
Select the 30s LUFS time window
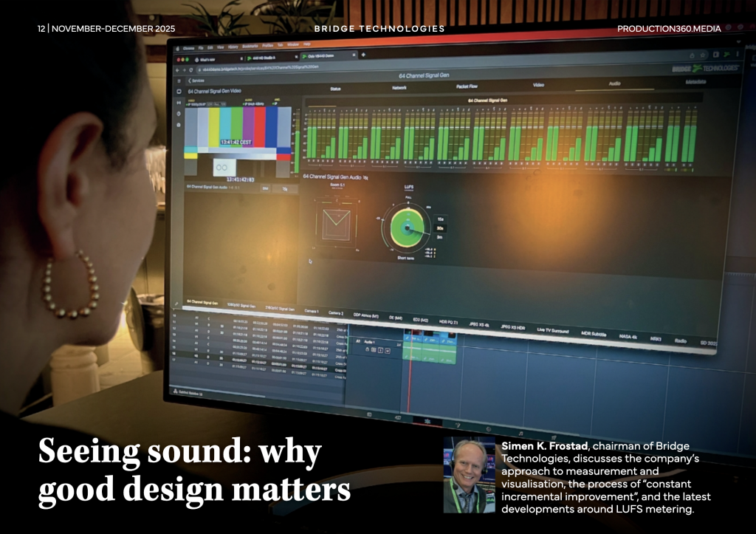(441, 228)
